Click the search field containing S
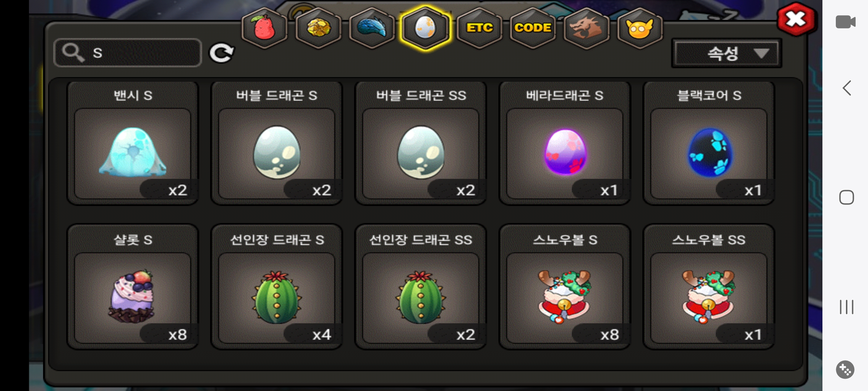The image size is (868, 391). tap(127, 53)
